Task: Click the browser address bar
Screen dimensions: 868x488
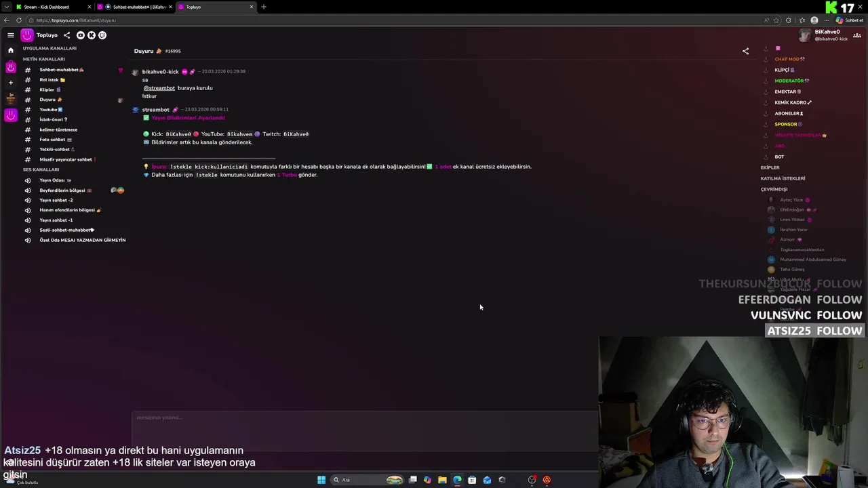Action: click(x=393, y=20)
